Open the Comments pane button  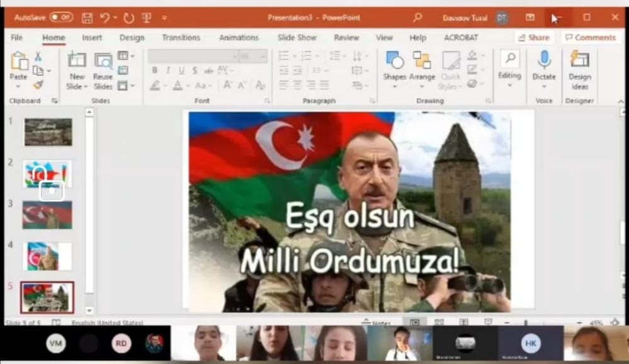(591, 37)
